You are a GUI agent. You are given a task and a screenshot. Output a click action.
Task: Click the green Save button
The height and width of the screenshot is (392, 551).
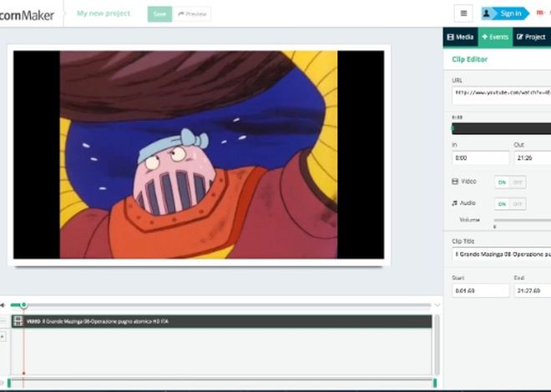coord(159,14)
